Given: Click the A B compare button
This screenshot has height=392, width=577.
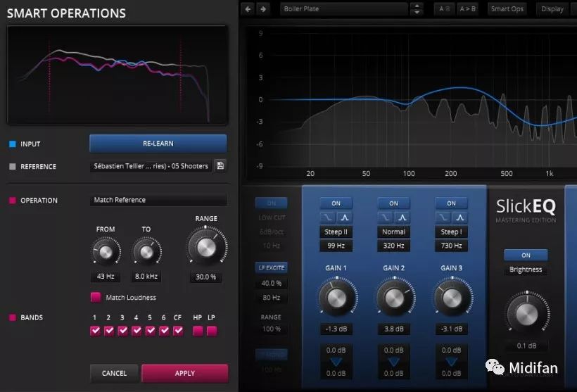Looking at the screenshot, I should (444, 9).
